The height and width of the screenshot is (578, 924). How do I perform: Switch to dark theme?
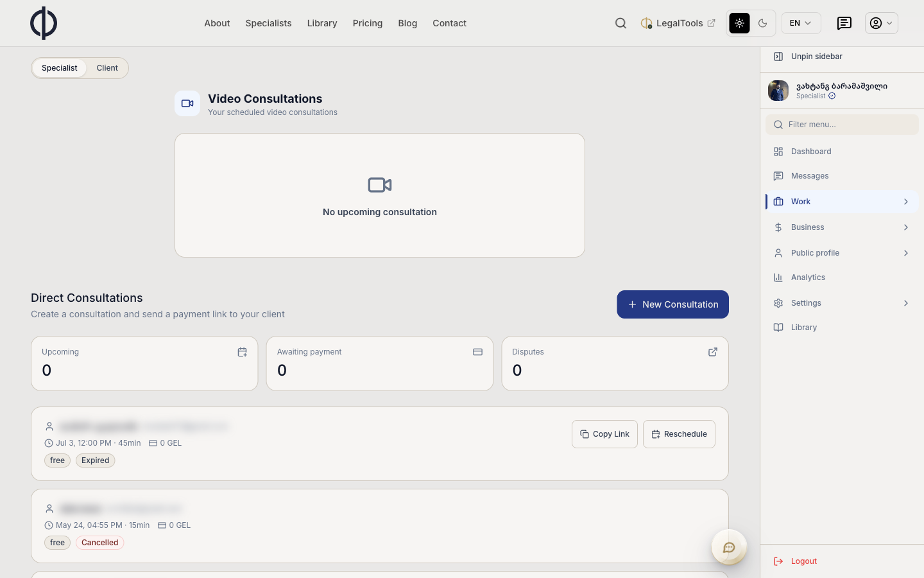[763, 23]
